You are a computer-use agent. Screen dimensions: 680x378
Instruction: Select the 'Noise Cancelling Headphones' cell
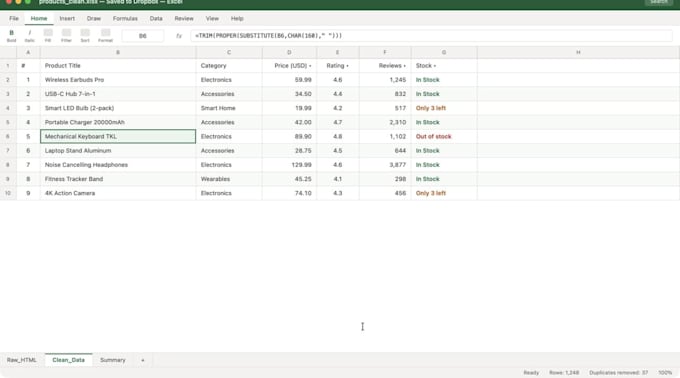pyautogui.click(x=118, y=165)
